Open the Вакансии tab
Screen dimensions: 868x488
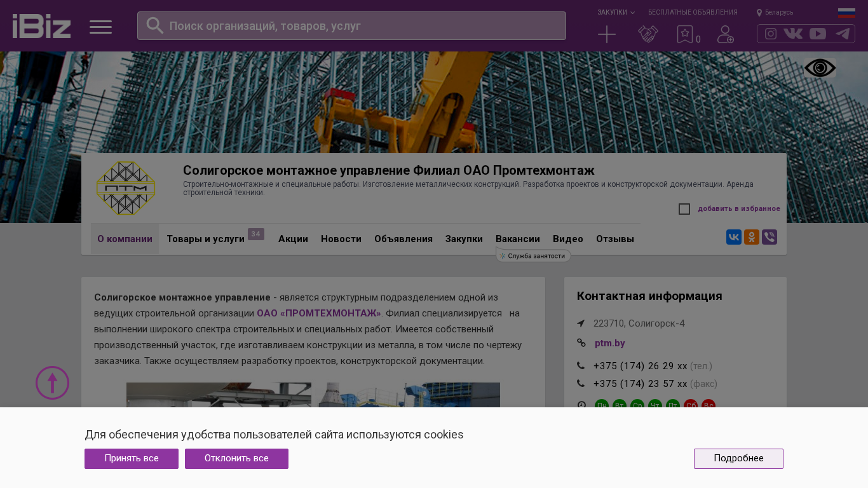pyautogui.click(x=518, y=239)
